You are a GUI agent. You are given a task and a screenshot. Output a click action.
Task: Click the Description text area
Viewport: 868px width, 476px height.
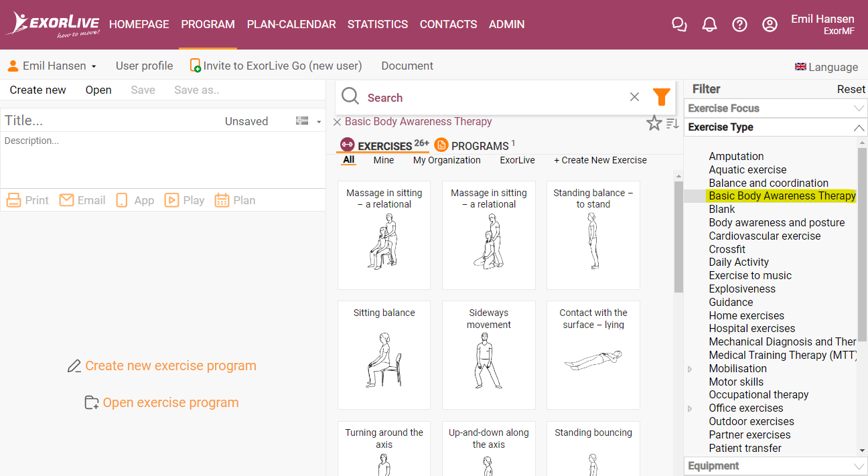tap(163, 159)
